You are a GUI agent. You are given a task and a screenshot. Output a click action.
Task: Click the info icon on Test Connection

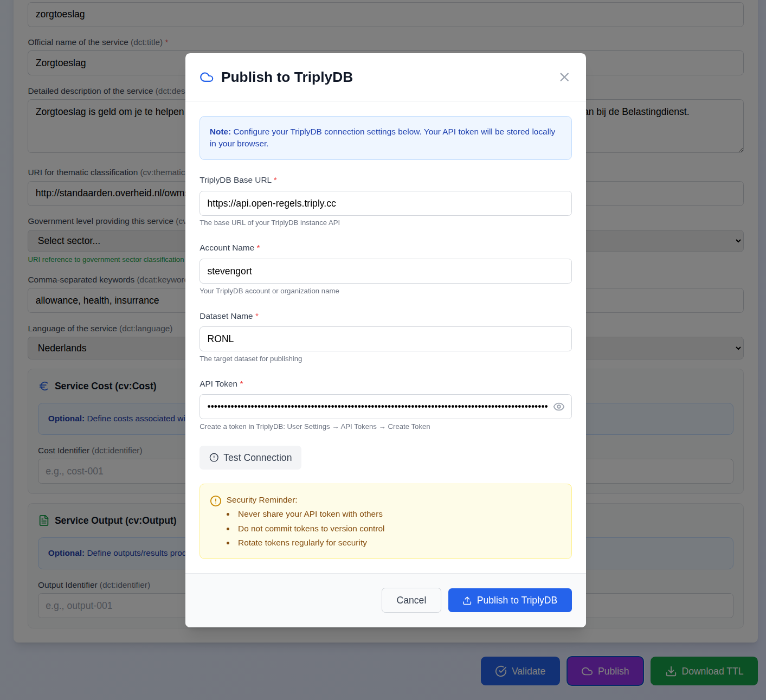point(214,458)
